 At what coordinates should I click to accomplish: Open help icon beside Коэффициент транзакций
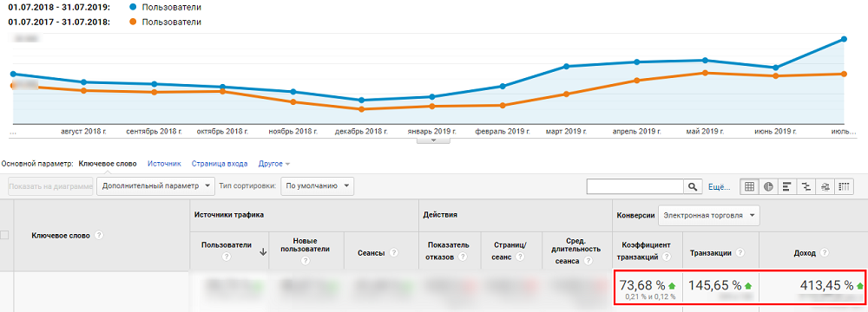coord(667,257)
